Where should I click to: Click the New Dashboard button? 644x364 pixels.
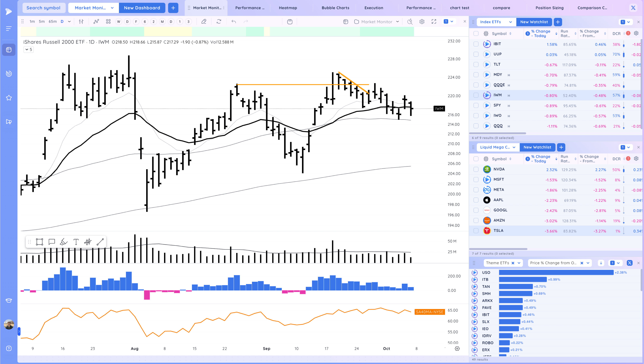click(x=142, y=8)
